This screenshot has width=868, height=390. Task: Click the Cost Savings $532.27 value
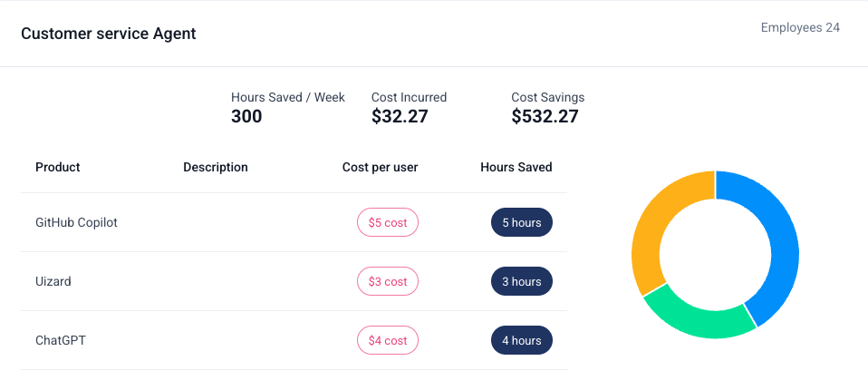[x=545, y=116]
